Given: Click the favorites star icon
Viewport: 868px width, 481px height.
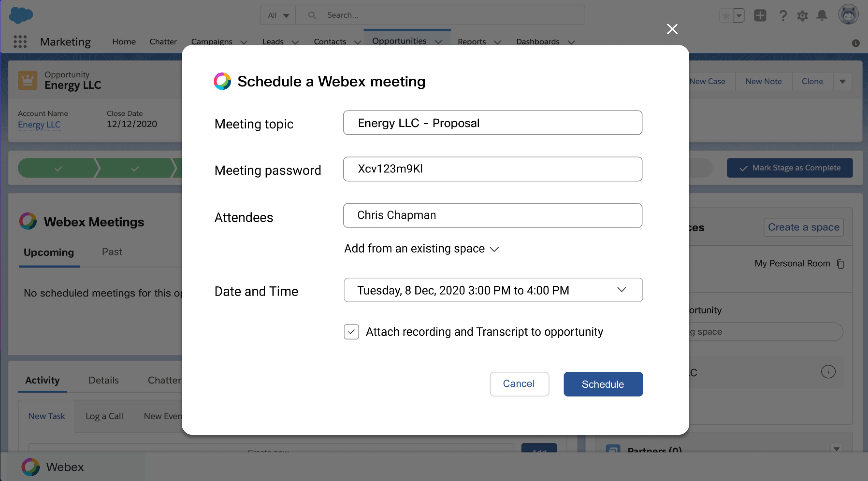Looking at the screenshot, I should [x=726, y=15].
